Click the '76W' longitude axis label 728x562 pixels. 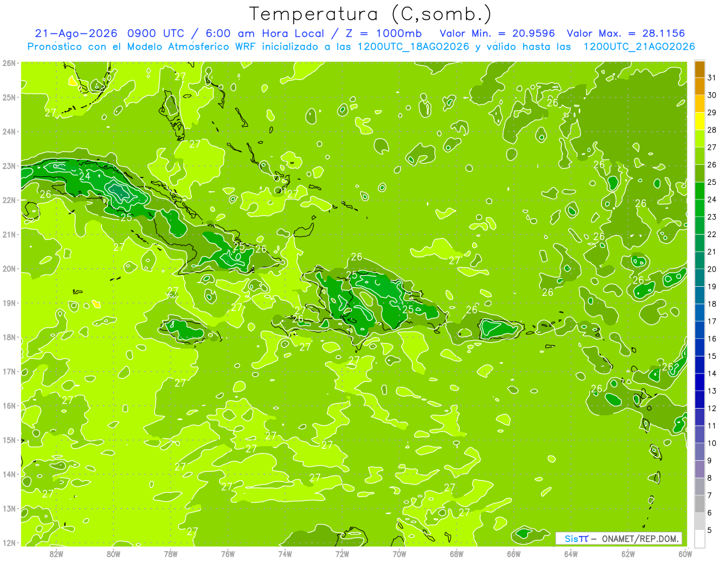click(x=227, y=553)
